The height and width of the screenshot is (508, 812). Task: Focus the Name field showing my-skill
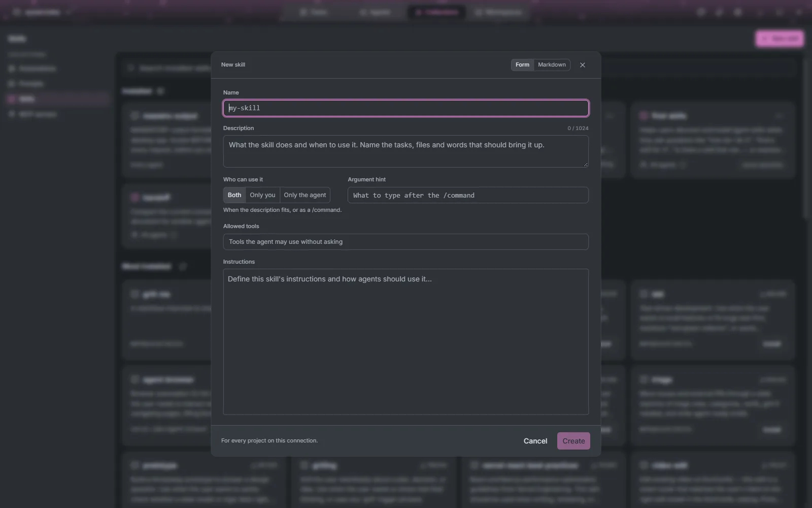(406, 108)
